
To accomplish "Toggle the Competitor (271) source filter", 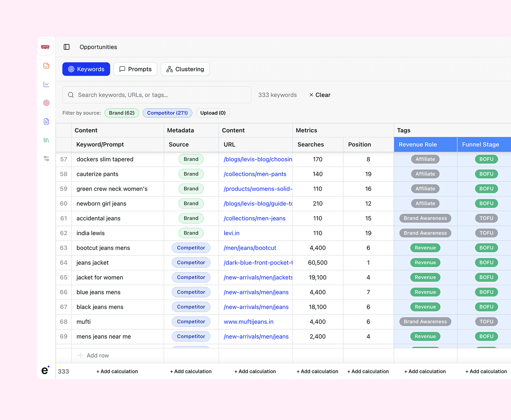I will tap(167, 113).
